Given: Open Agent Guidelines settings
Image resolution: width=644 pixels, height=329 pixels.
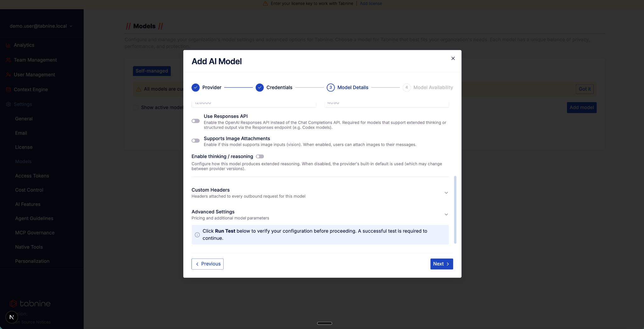Looking at the screenshot, I should coord(34,218).
